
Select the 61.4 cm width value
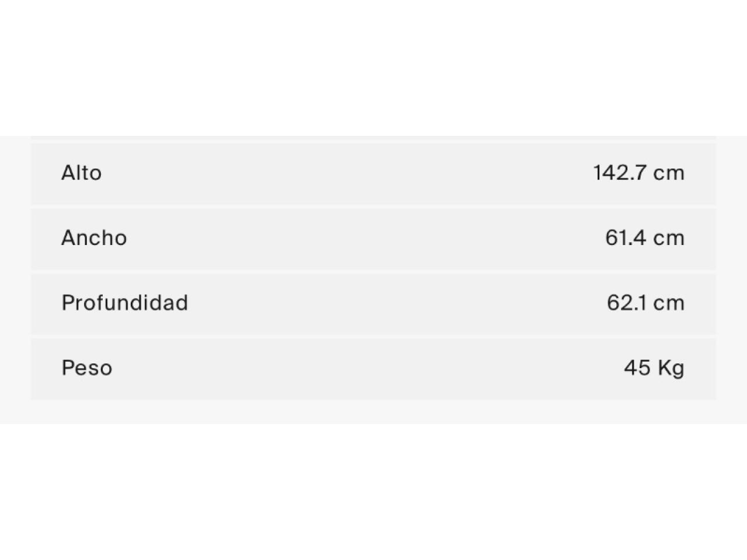(644, 238)
